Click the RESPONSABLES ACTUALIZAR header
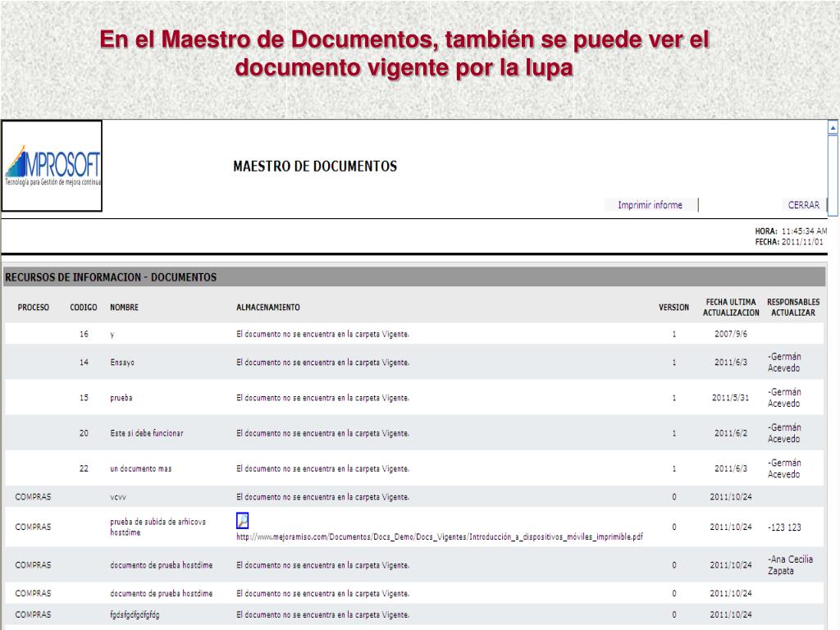Screen dimensions: 840x630 click(x=793, y=308)
